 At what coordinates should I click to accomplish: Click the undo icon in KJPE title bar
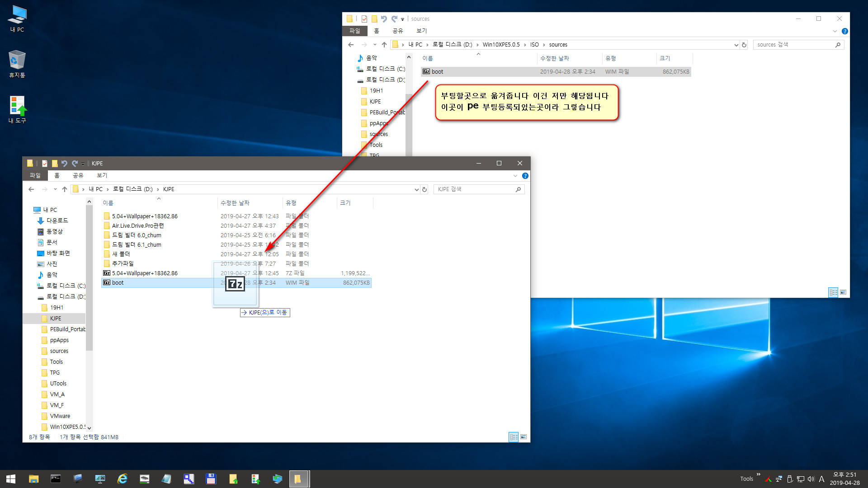64,163
